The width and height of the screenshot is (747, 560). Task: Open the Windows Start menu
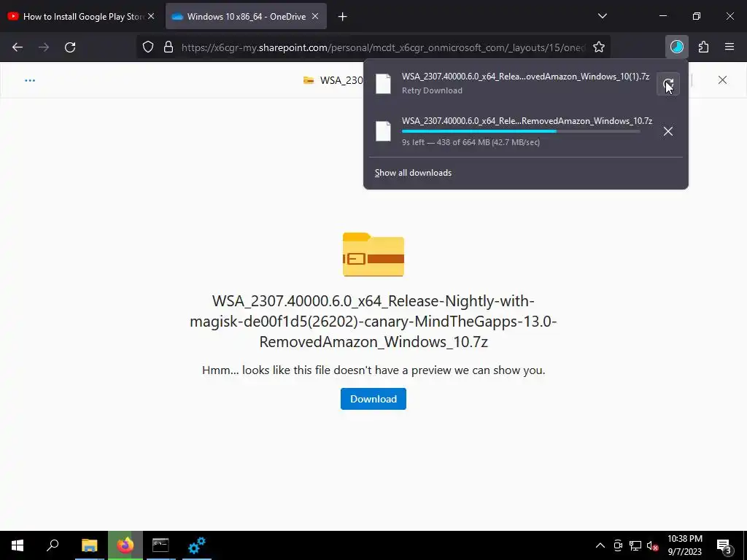point(18,545)
